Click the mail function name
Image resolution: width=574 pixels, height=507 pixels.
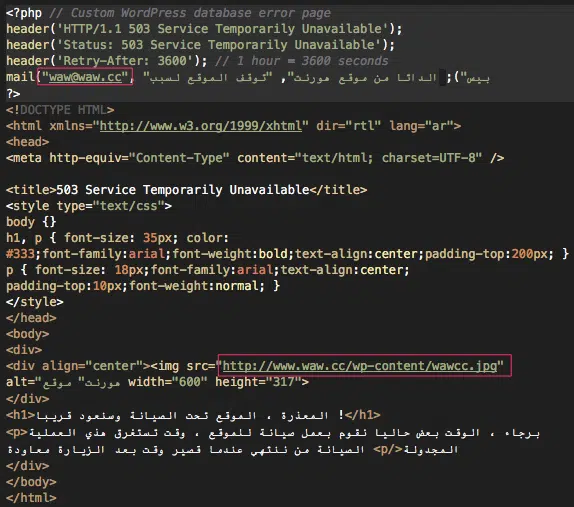point(20,77)
